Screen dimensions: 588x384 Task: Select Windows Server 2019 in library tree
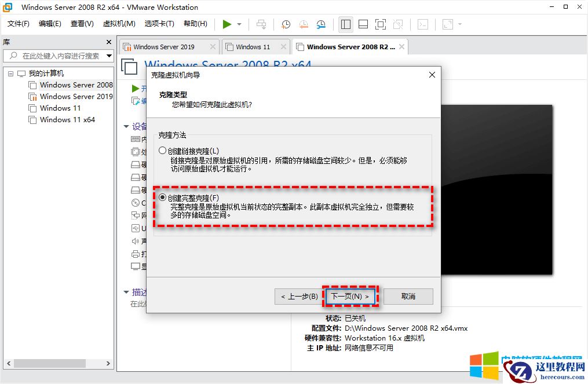pyautogui.click(x=76, y=97)
